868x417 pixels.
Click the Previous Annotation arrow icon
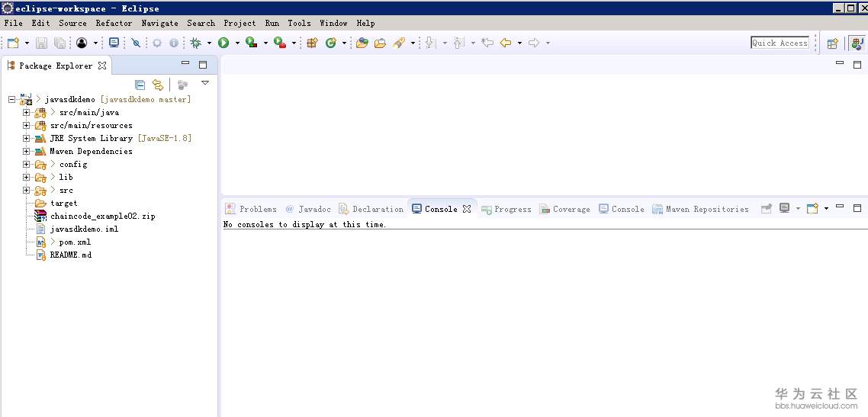coord(458,43)
